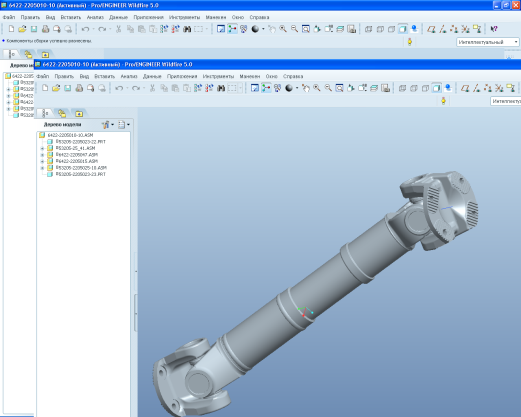
Task: Open file via folder icon in front window
Action: 56,88
